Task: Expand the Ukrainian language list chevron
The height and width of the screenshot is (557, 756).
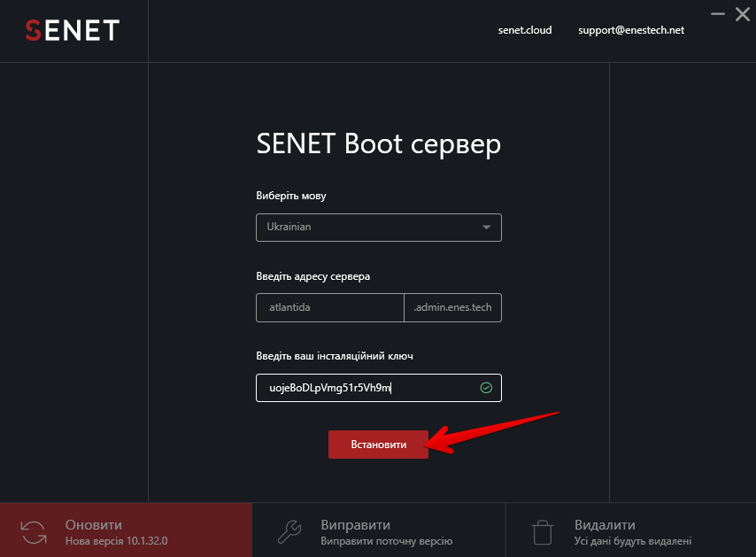Action: pos(486,227)
